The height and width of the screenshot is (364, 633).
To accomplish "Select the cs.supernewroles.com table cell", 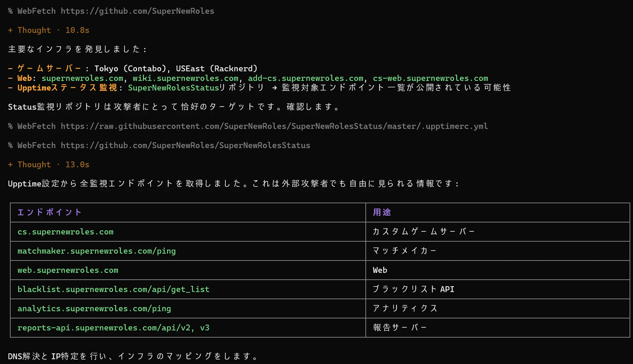I will pyautogui.click(x=188, y=232).
